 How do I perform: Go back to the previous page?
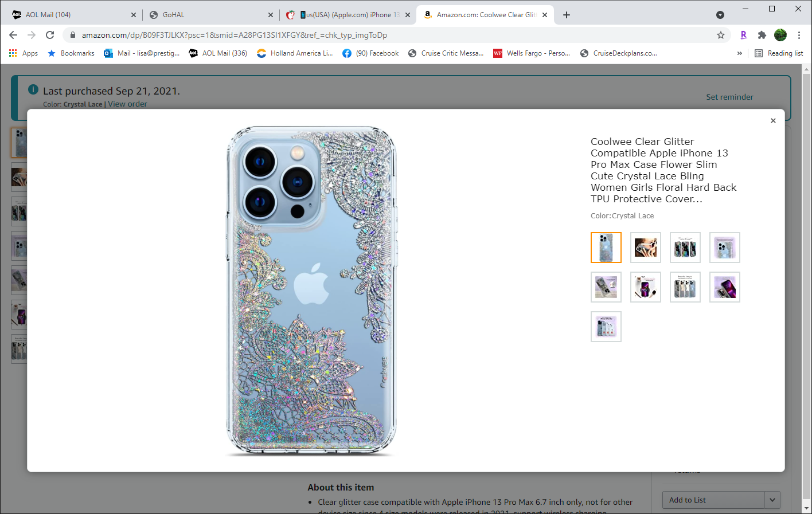pos(13,35)
